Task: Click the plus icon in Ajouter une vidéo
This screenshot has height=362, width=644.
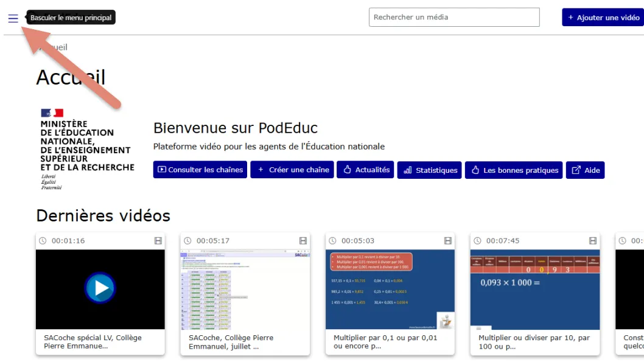Action: (570, 17)
